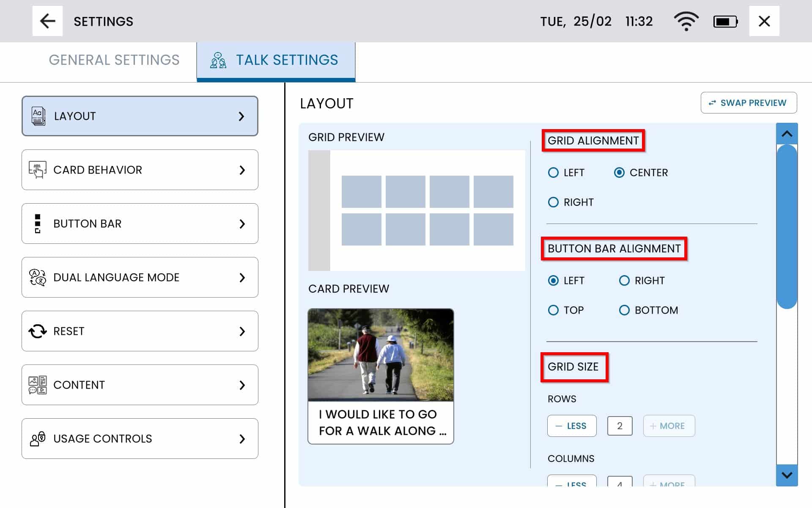Choose Top button bar alignment

click(553, 310)
